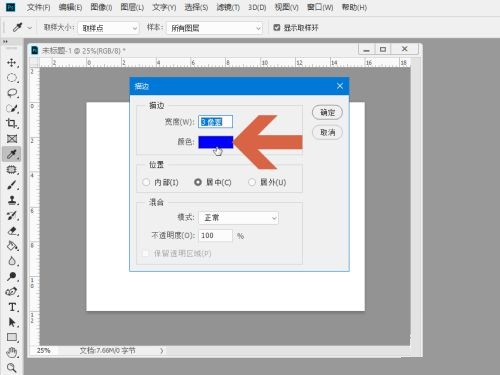Screen dimensions: 500x375
Task: Expand status bar info arrow
Action: pos(162,351)
